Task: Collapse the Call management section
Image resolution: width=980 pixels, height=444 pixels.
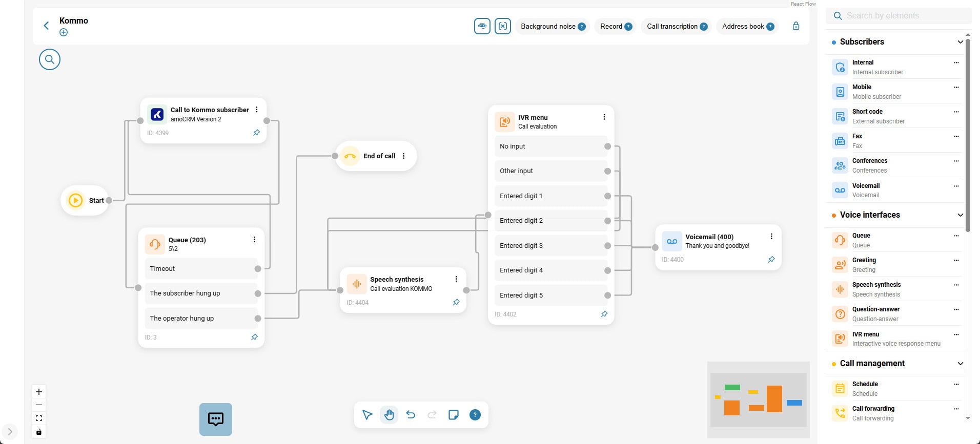Action: [960, 364]
